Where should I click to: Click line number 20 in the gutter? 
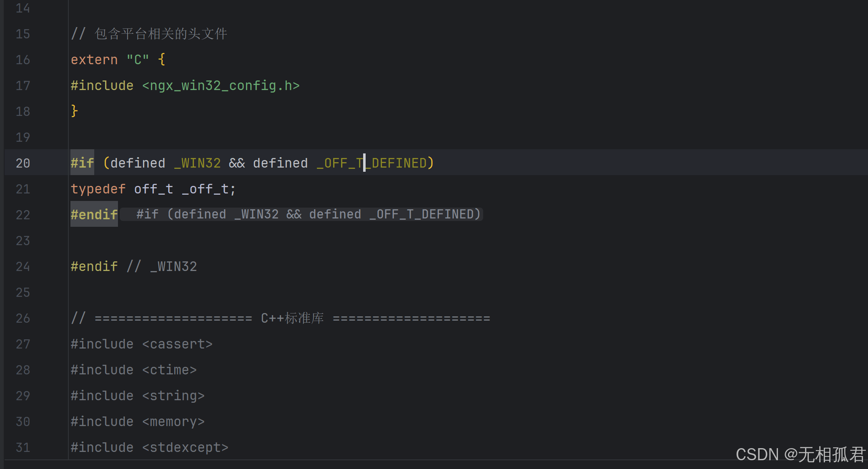[x=23, y=163]
